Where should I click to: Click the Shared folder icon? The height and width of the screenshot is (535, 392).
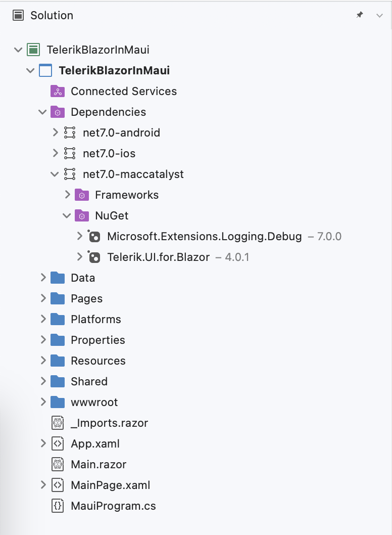(x=58, y=381)
